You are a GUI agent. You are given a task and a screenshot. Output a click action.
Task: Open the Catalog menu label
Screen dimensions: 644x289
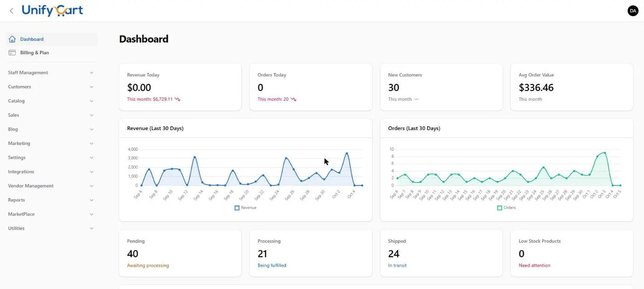(x=16, y=101)
